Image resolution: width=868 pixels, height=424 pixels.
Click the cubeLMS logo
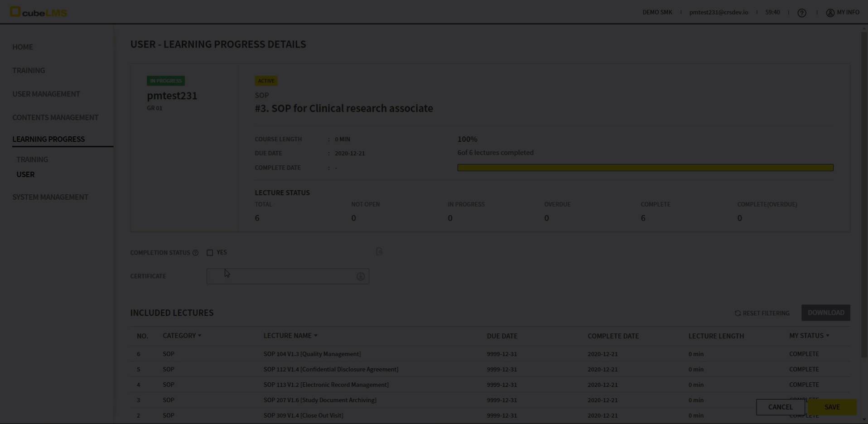pos(39,12)
